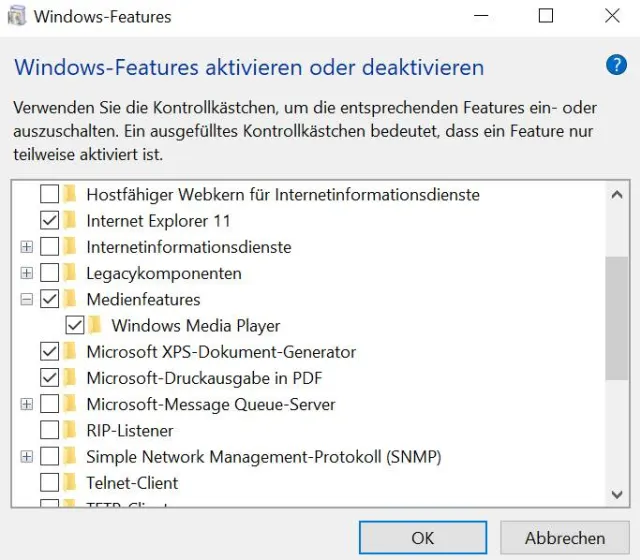Click the scrollbar down arrow
The height and width of the screenshot is (560, 640).
click(617, 494)
